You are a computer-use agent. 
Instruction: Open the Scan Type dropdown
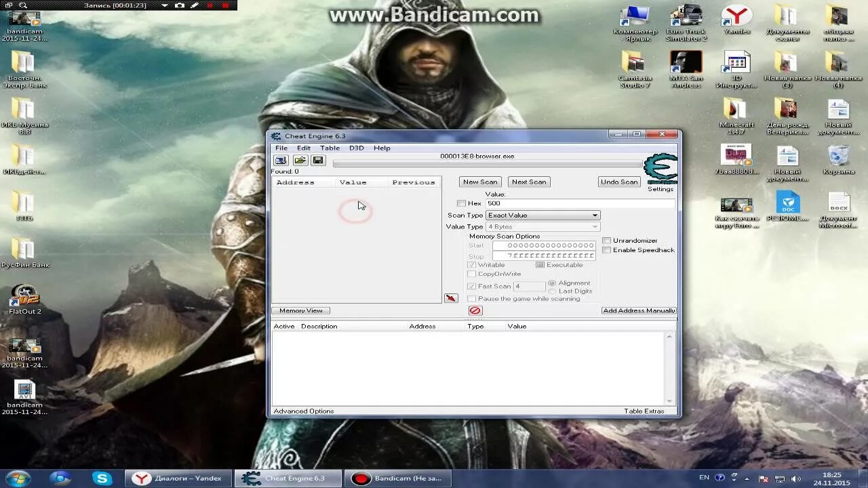[543, 216]
